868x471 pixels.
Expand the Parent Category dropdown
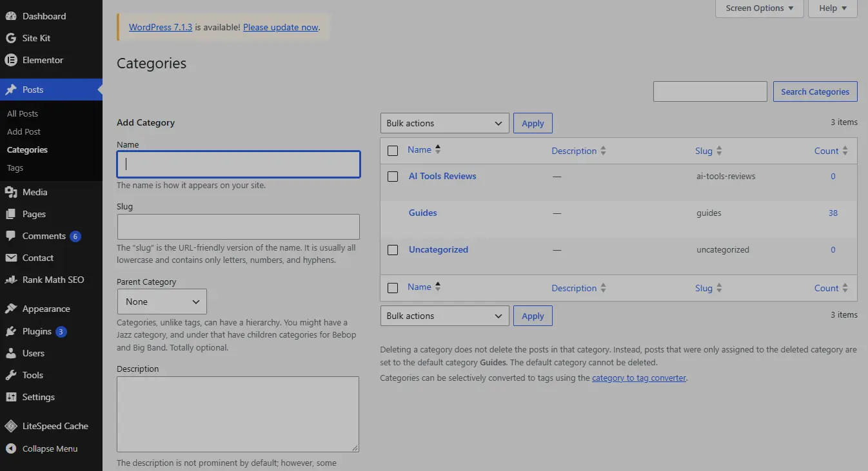pyautogui.click(x=162, y=302)
